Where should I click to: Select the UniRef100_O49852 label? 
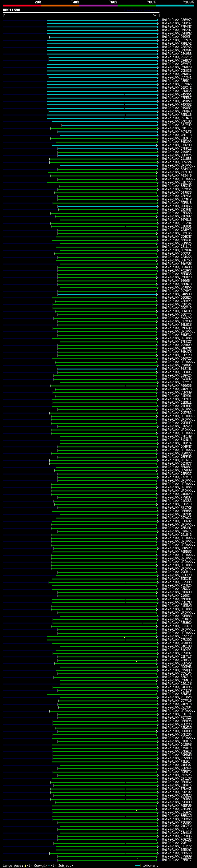(177, 108)
